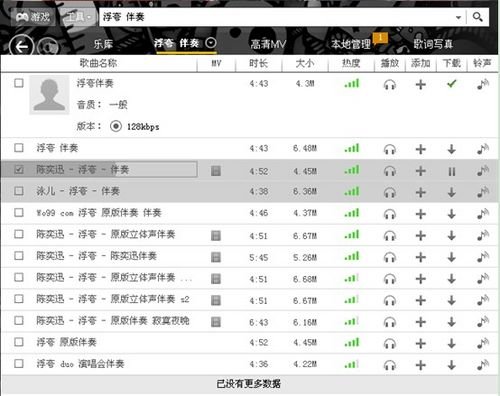
Task: Tick checkbox of 陈奕迅 - 浮夸 - 陈奕迅伴奏
Action: pos(19,256)
